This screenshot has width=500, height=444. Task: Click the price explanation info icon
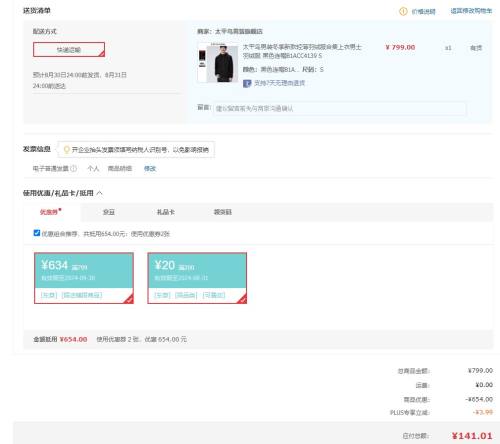403,11
